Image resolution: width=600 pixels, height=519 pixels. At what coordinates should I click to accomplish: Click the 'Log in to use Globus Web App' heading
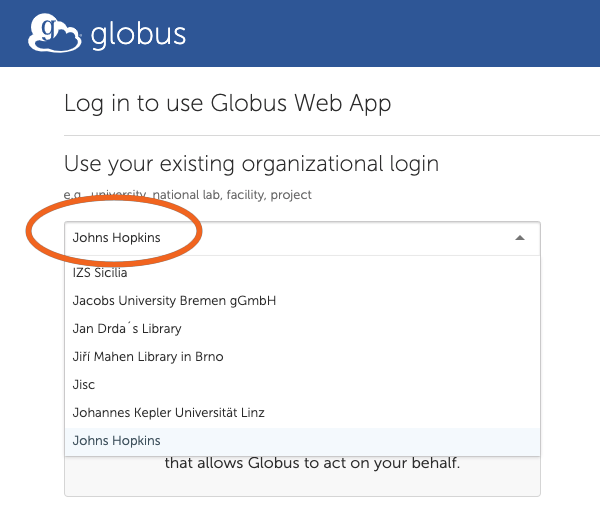tap(228, 103)
